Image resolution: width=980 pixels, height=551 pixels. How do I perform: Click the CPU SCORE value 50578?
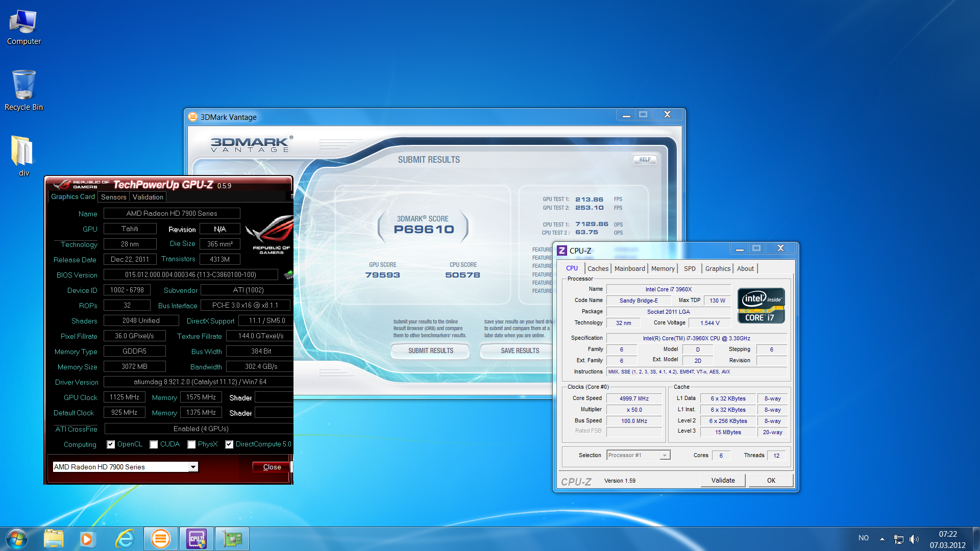pos(462,275)
